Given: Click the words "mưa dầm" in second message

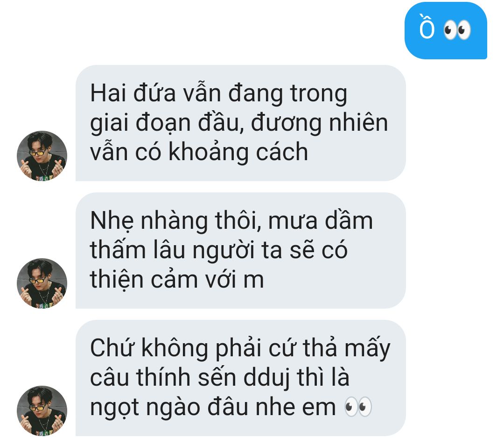Looking at the screenshot, I should [320, 220].
